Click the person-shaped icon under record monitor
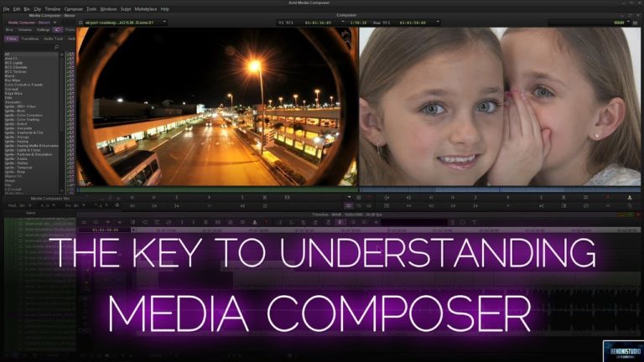Screen dimensions: 644x362 coord(630,198)
